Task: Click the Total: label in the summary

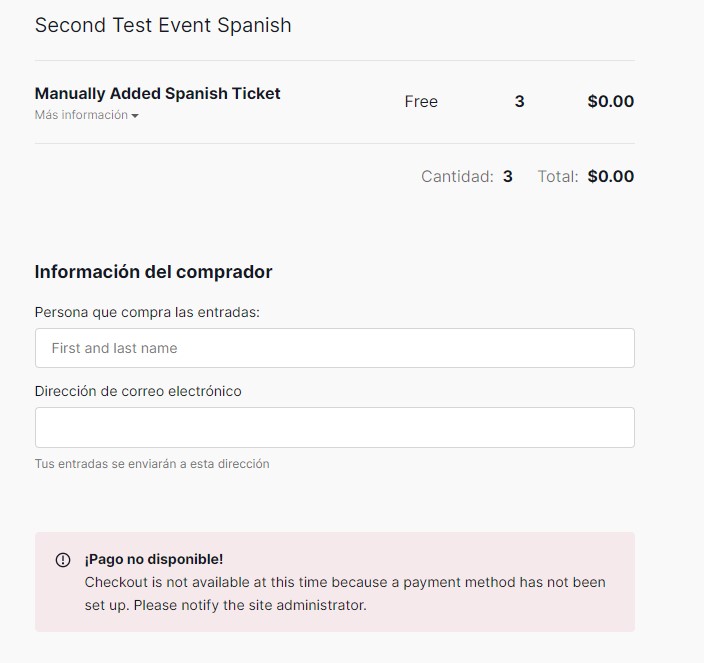Action: point(558,176)
